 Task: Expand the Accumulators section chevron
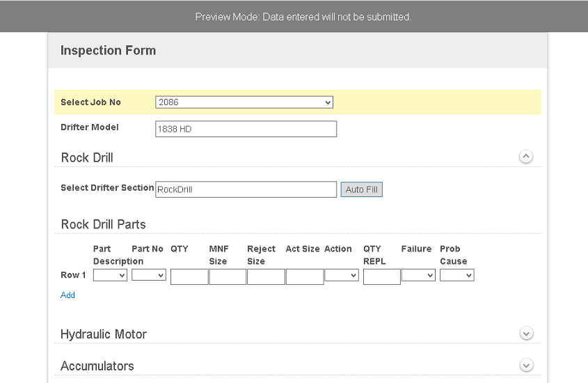tap(526, 365)
